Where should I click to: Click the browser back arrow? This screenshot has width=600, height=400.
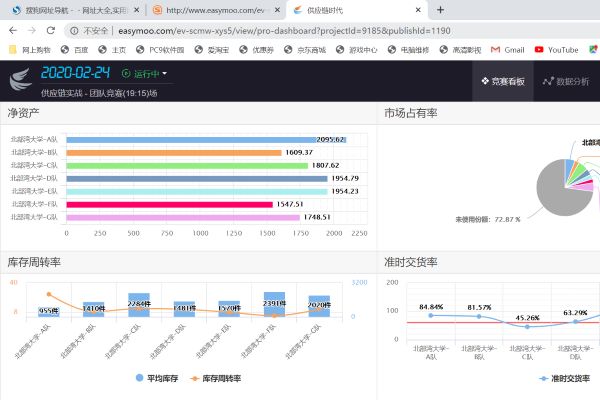[x=12, y=30]
